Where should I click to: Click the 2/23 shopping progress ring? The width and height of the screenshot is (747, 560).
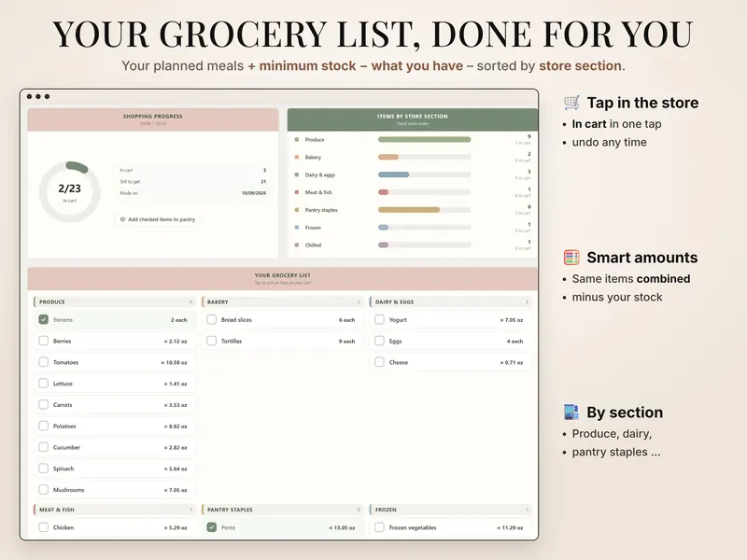(x=69, y=191)
